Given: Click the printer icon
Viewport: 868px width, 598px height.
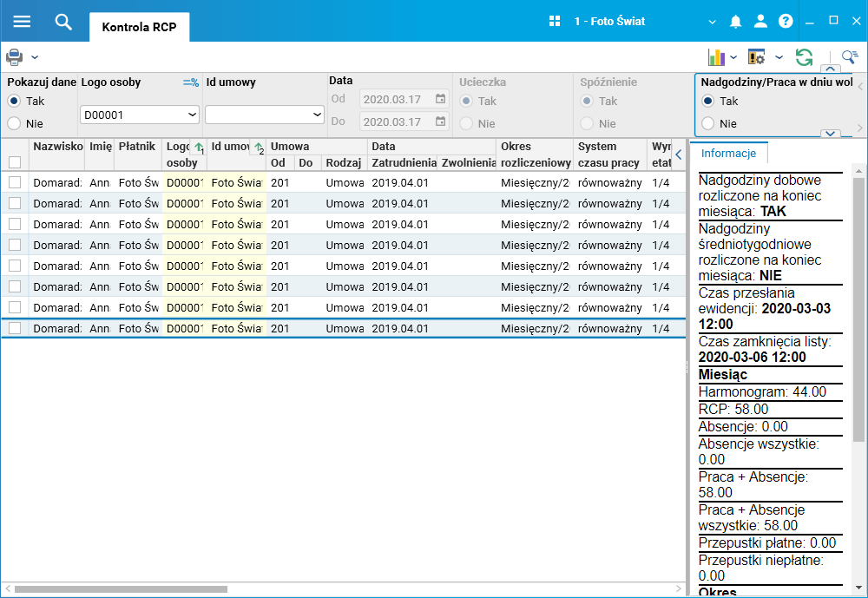Looking at the screenshot, I should click(x=15, y=57).
